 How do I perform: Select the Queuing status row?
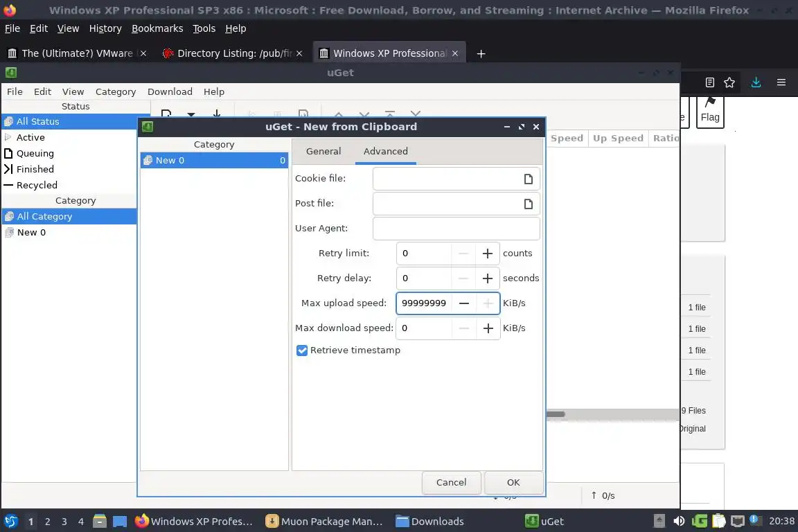[69, 153]
